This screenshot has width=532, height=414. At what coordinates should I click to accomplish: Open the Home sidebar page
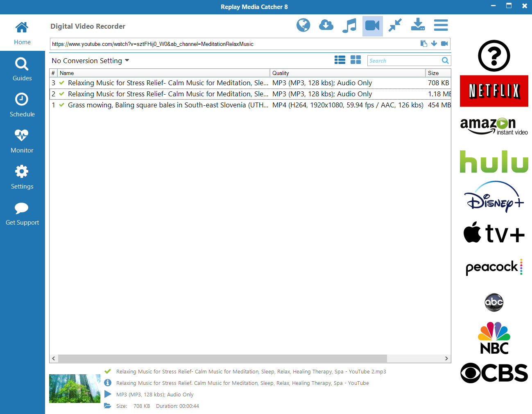22,33
